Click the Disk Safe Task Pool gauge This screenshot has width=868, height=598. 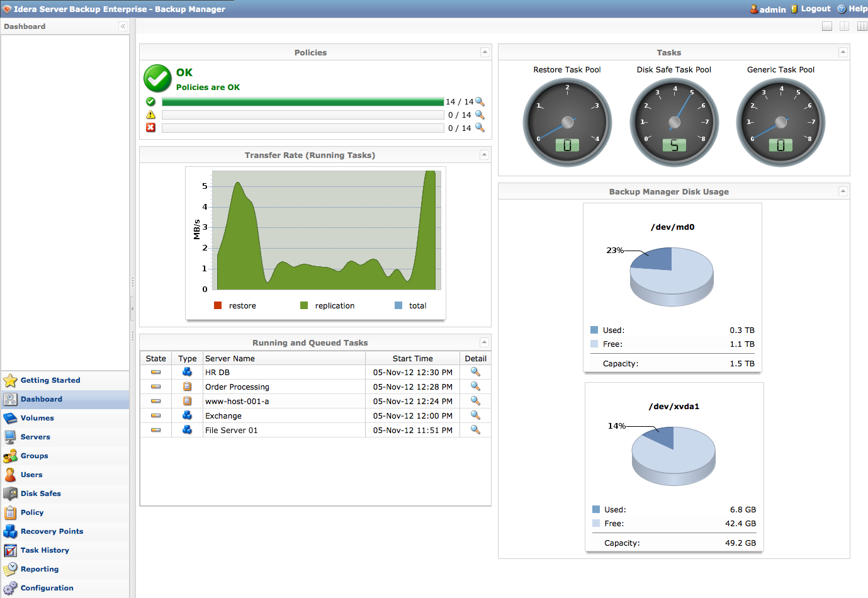[x=674, y=122]
